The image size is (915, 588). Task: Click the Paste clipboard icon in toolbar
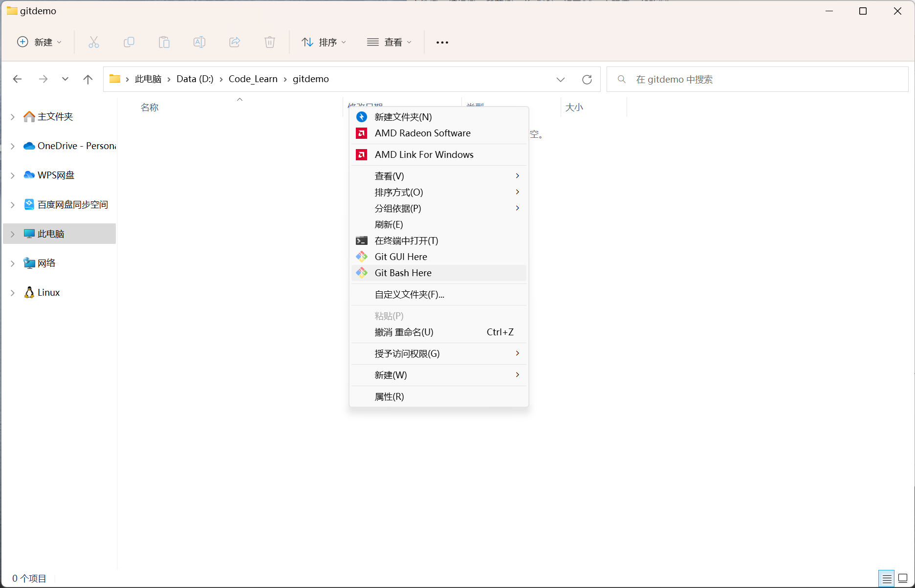coord(164,42)
